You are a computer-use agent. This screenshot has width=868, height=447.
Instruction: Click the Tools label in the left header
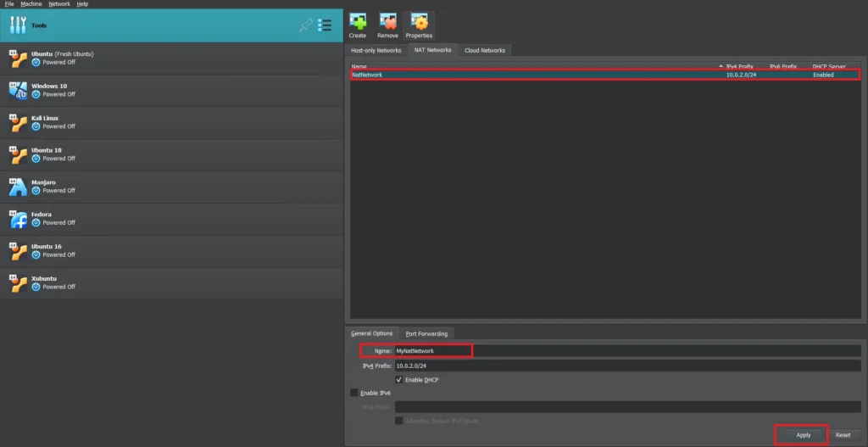(x=39, y=25)
